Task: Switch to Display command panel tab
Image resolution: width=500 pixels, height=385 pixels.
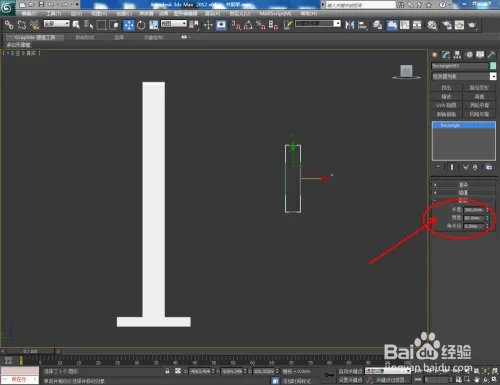Action: (480, 55)
